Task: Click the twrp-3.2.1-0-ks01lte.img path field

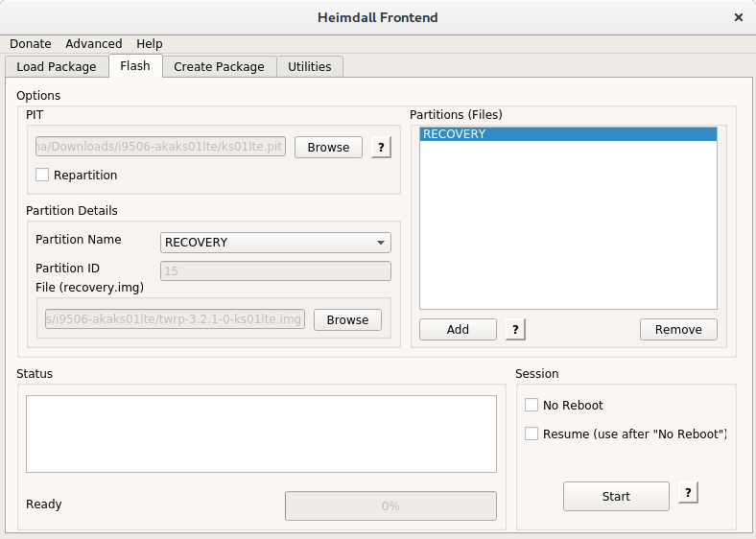Action: click(175, 319)
